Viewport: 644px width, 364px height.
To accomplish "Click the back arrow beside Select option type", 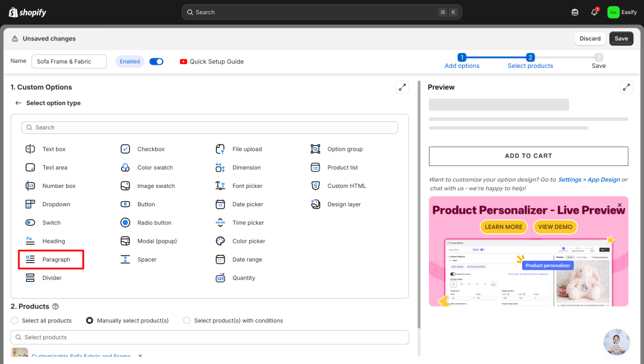I will [18, 103].
